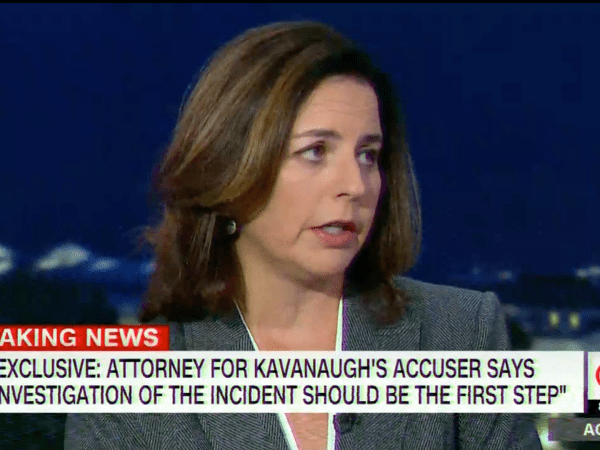Click the woman's lips
This screenshot has height=450, width=600.
tap(334, 233)
